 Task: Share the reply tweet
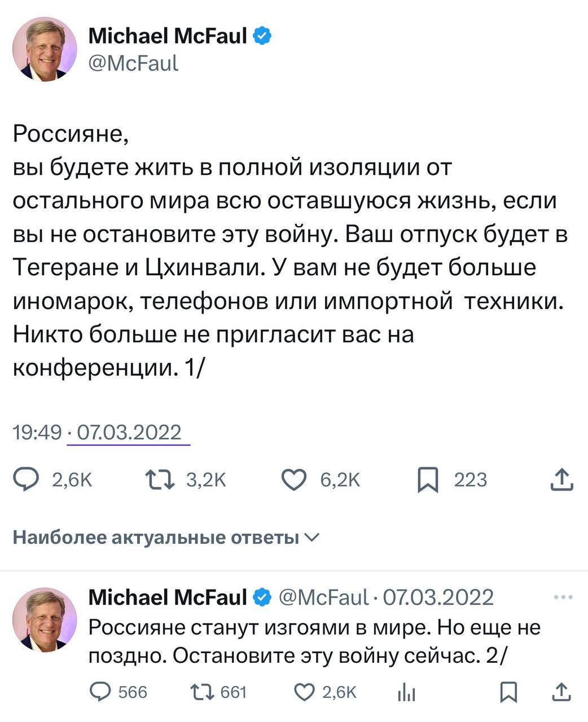(x=561, y=692)
